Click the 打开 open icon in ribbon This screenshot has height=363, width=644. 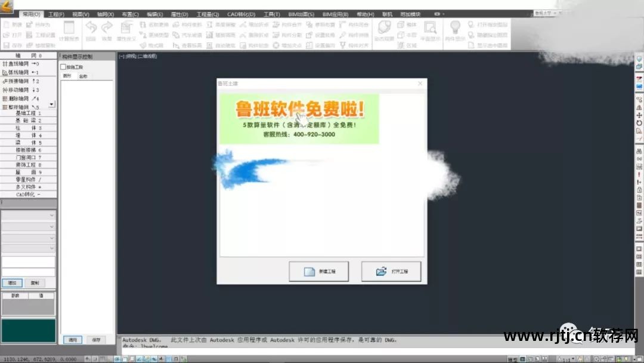click(6, 35)
